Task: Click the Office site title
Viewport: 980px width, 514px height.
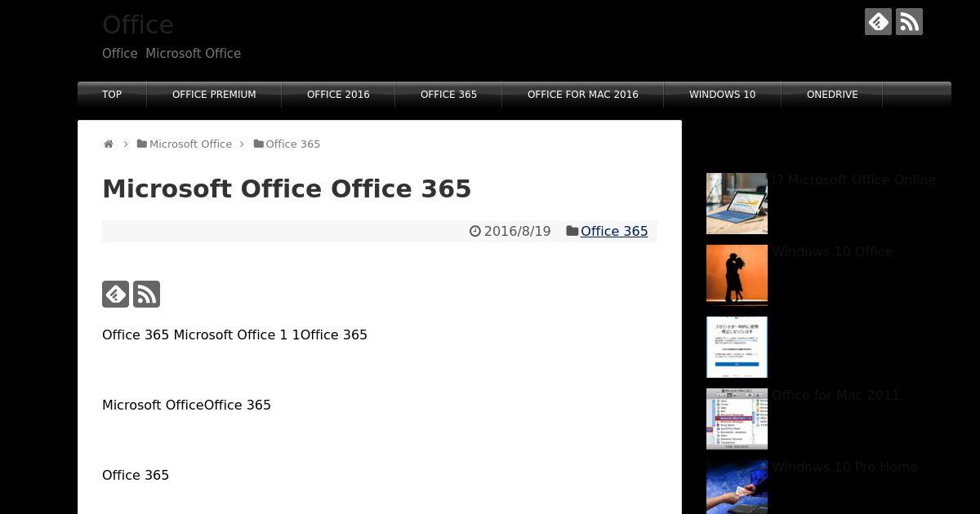Action: [x=138, y=24]
